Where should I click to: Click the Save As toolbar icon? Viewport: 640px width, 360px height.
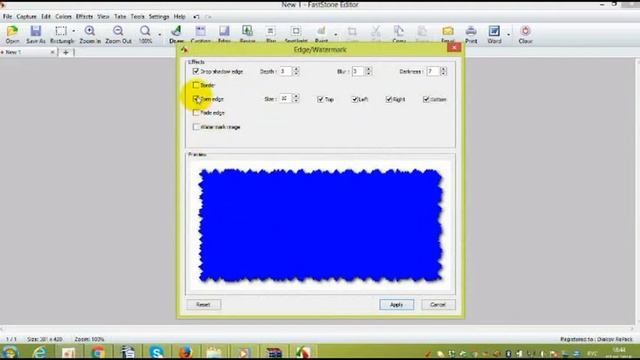tap(36, 34)
